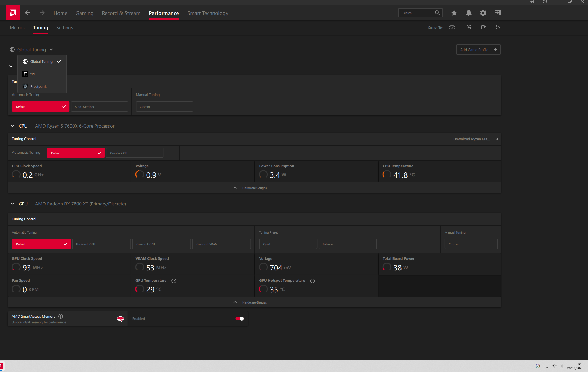Image resolution: width=588 pixels, height=372 pixels.
Task: Select Undervolt GPU option
Action: (101, 244)
